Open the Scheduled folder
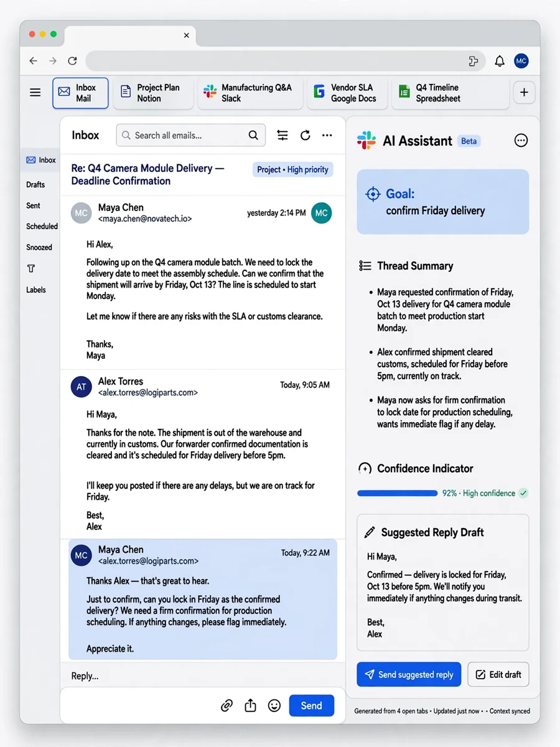The width and height of the screenshot is (560, 747). click(42, 227)
